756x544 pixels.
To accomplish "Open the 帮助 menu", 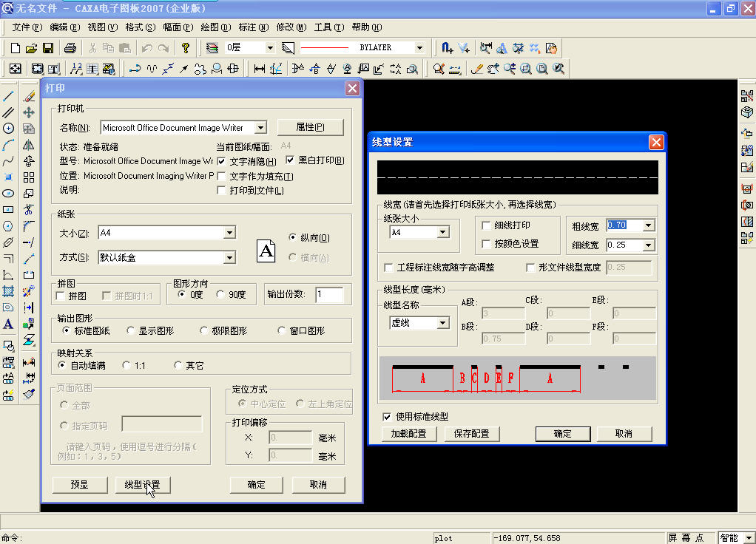I will pyautogui.click(x=367, y=27).
